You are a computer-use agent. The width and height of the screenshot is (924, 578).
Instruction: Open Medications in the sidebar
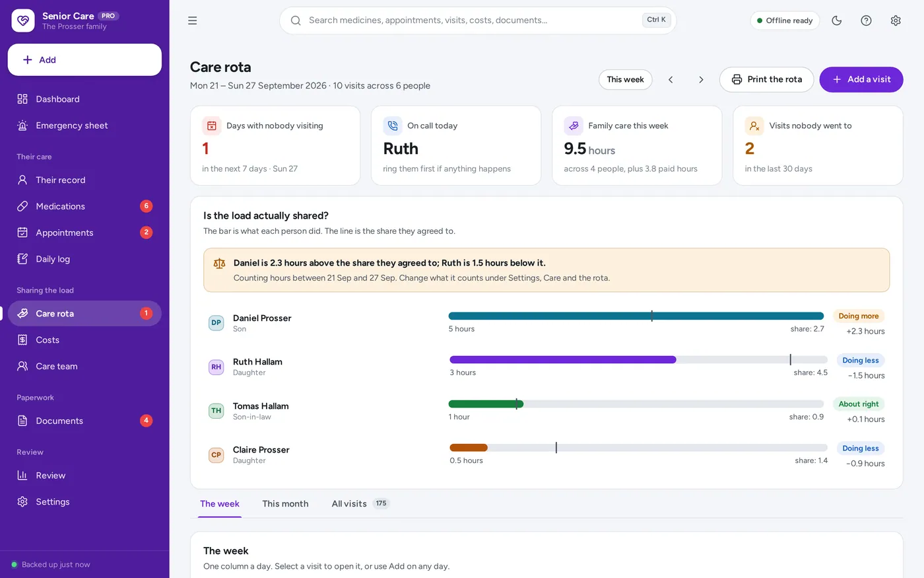84,206
